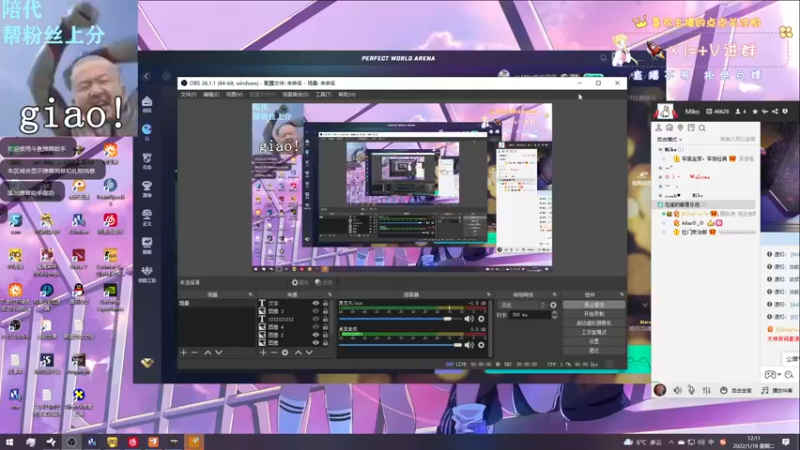The width and height of the screenshot is (800, 450).
Task: Open scene transition settings gear
Action: (x=554, y=305)
